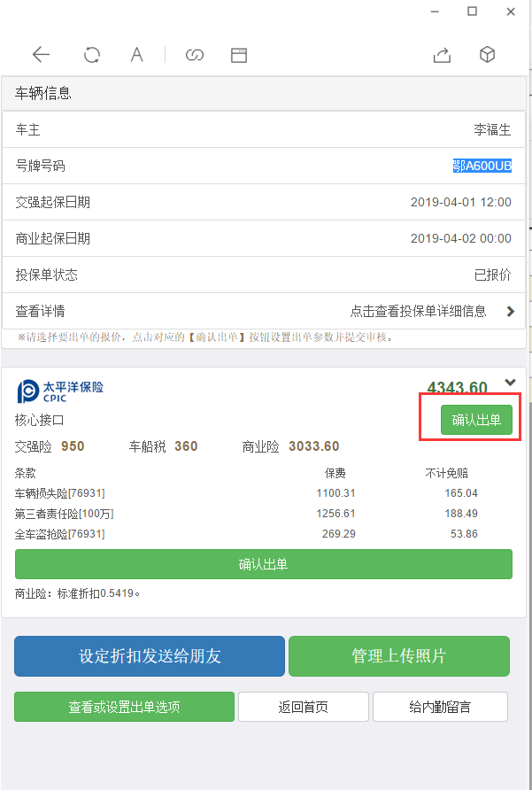Click 第三者责任险[100万] row label

tap(65, 514)
